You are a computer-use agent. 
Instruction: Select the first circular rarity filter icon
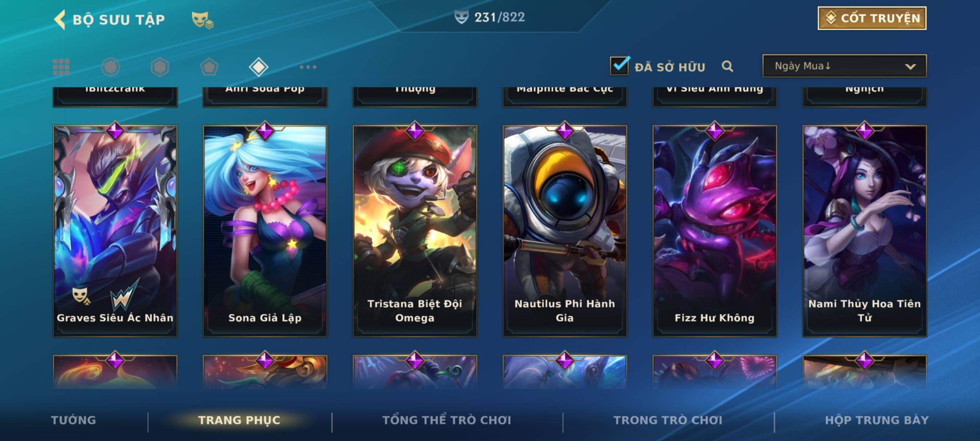coord(111,67)
